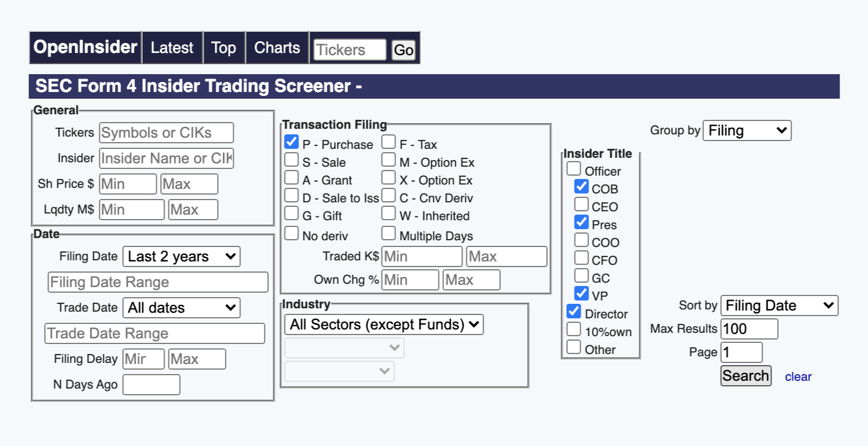Click the Insider Name or CIK field
This screenshot has height=446, width=868.
coord(166,158)
